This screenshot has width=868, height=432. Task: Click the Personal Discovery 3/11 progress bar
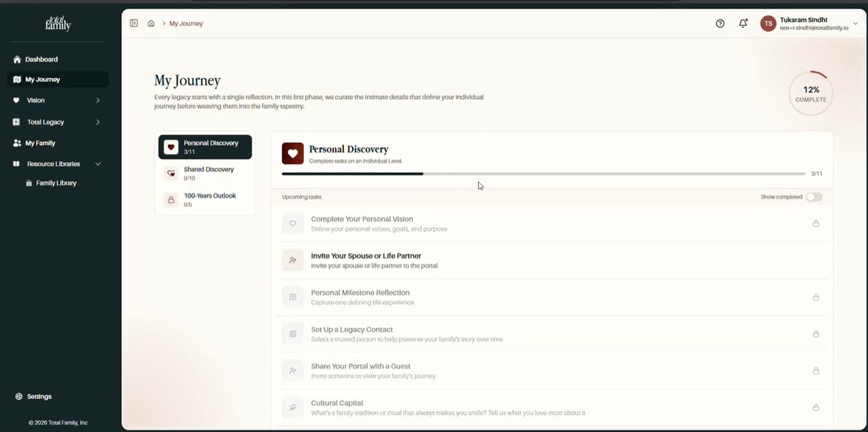[x=544, y=174]
